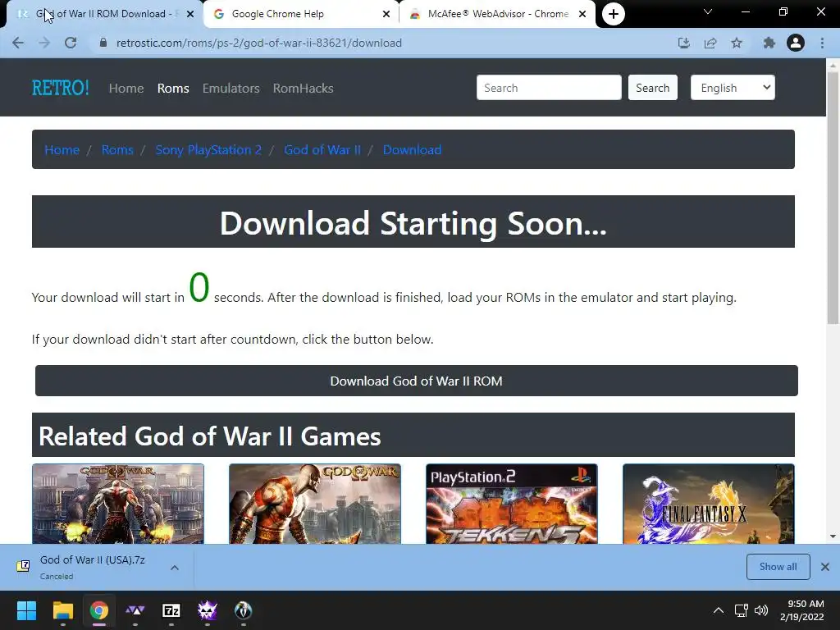Open the tab search chevron
The image size is (840, 630).
(708, 11)
